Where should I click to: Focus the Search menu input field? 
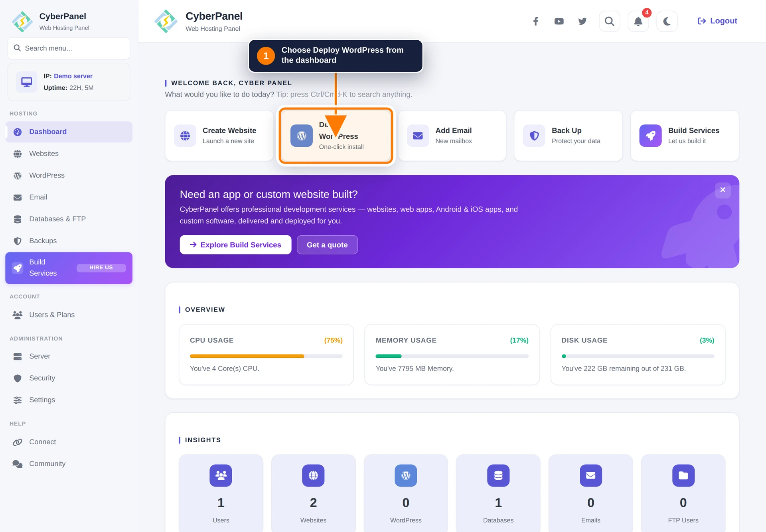69,48
